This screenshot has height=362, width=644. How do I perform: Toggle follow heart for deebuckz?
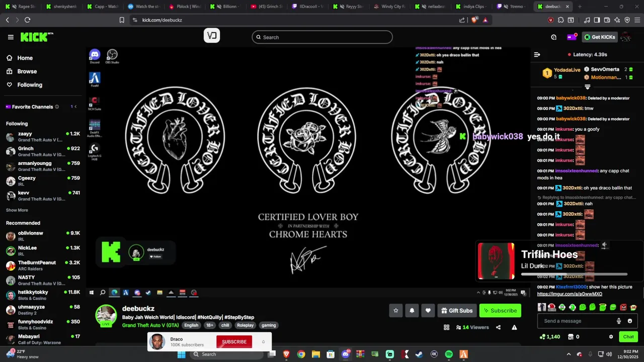point(428,311)
